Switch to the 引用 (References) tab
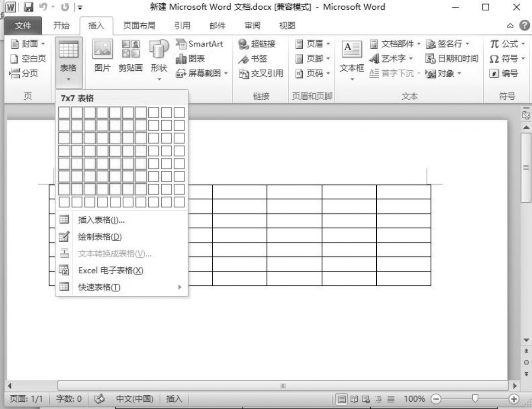The image size is (532, 409). tap(182, 25)
